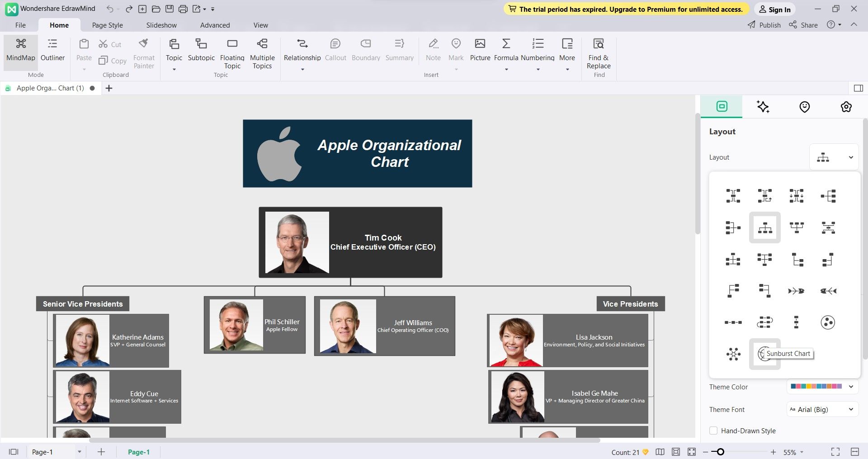Insert Multiple Topics
Viewport: 868px width, 459px height.
click(262, 53)
